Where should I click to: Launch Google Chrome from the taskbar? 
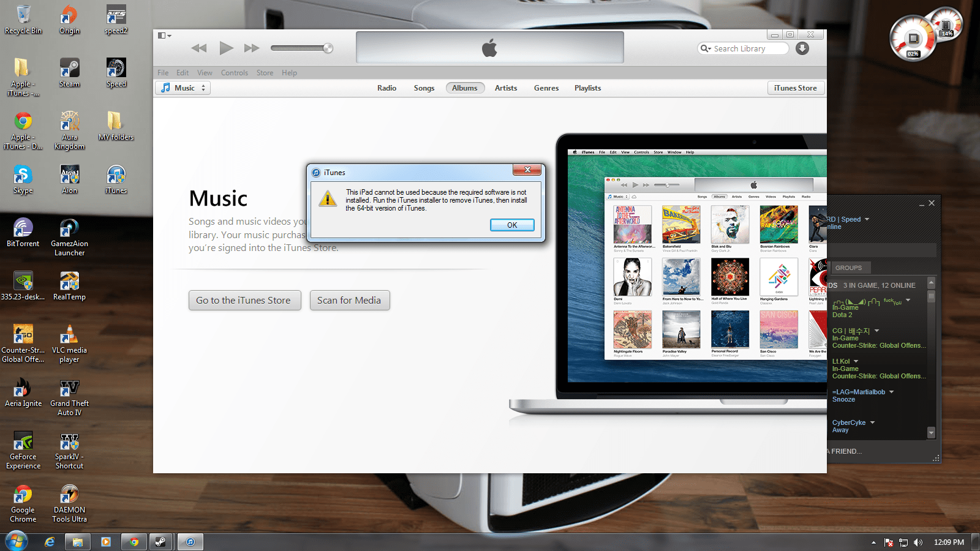click(134, 541)
